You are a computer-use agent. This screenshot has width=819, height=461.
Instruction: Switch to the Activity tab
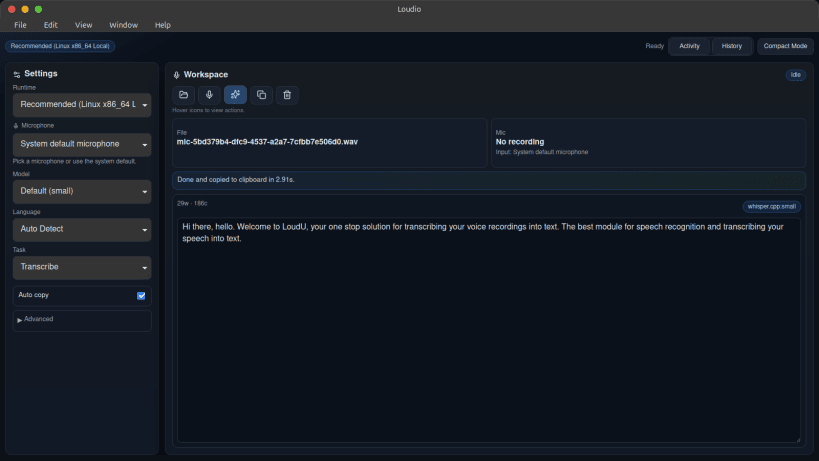point(689,46)
